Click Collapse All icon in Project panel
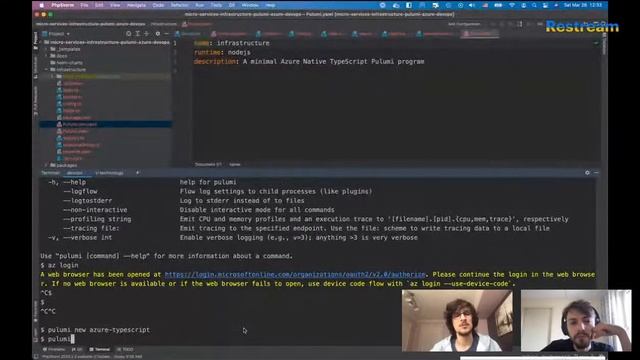This screenshot has width=640, height=360. 147,33
